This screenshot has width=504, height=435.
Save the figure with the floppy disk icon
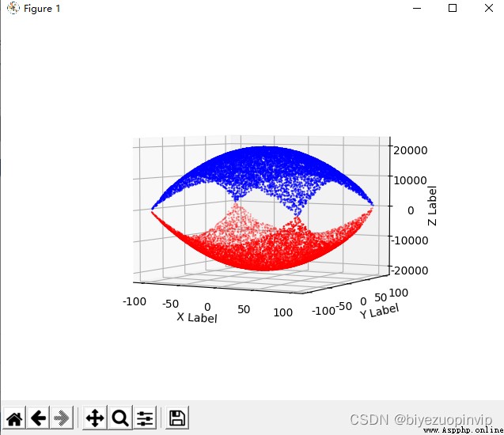177,418
